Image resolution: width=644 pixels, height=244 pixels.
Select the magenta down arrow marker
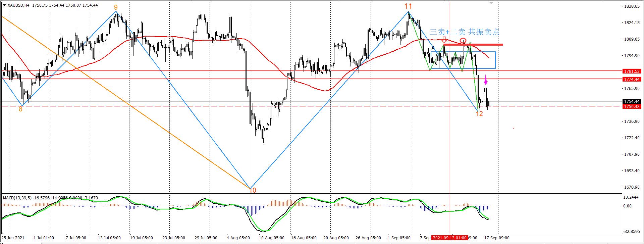pos(486,81)
